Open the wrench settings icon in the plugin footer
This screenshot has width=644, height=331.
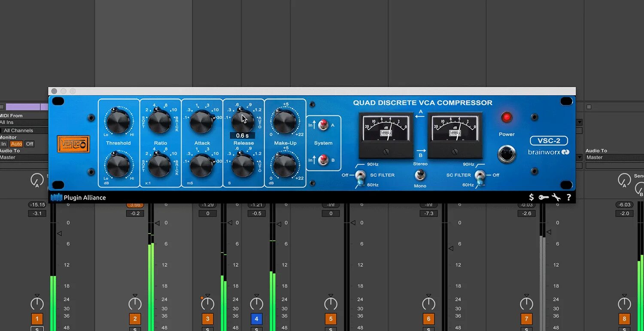(x=556, y=197)
